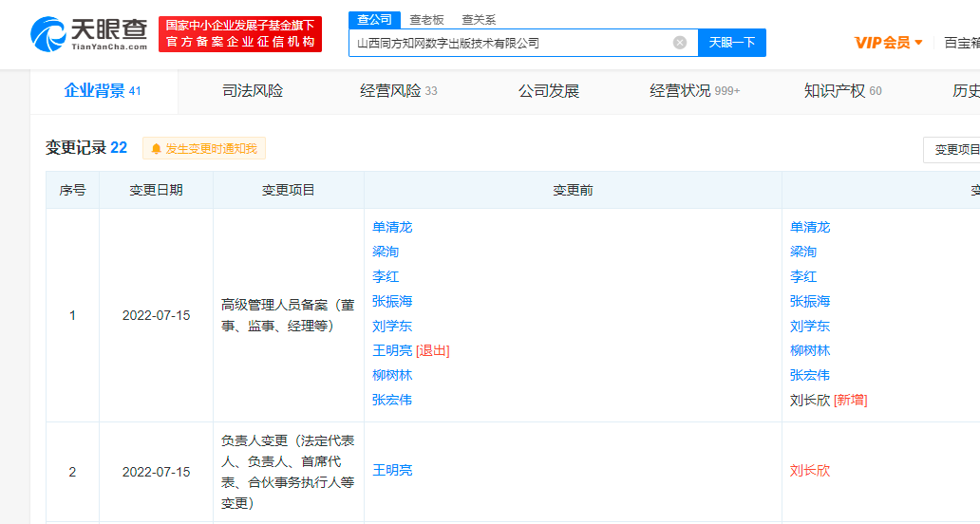Open 王明亮 in row 2 变更前

point(392,470)
